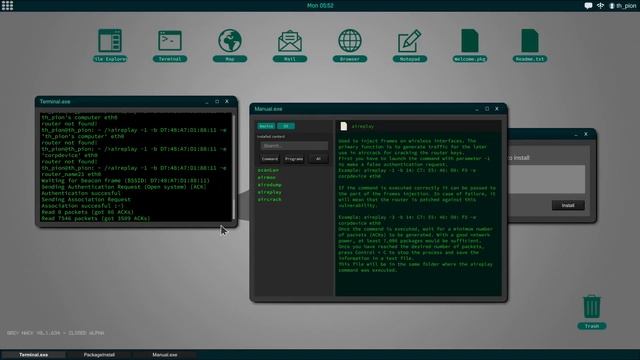This screenshot has width=640, height=360.
Task: Open the Notepad desktop icon
Action: [410, 45]
